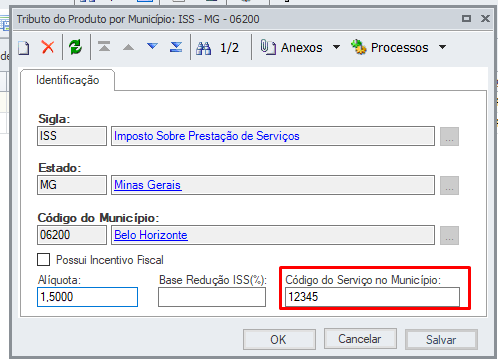The width and height of the screenshot is (498, 361).
Task: Enable Possui Incentivo Fiscal checkbox
Action: click(x=44, y=260)
